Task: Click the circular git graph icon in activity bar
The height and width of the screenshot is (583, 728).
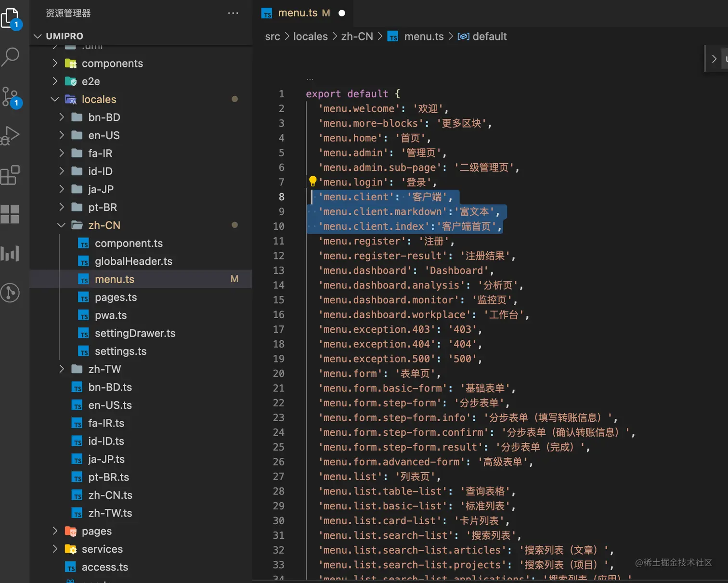Action: (10, 292)
